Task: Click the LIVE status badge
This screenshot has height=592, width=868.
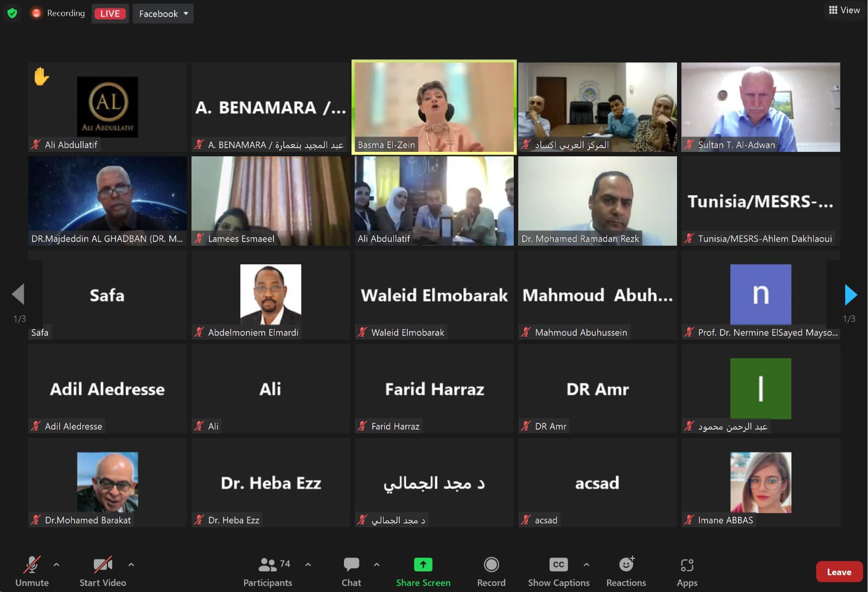Action: coord(110,14)
